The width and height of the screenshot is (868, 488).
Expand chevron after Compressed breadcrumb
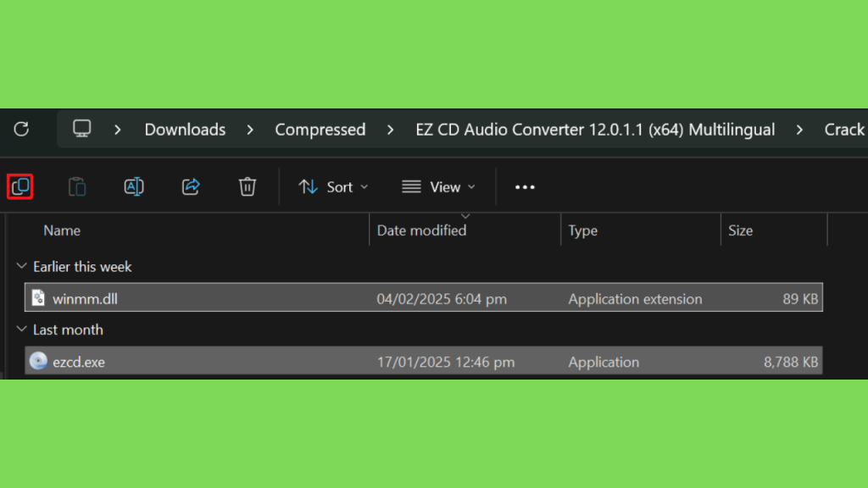point(390,130)
